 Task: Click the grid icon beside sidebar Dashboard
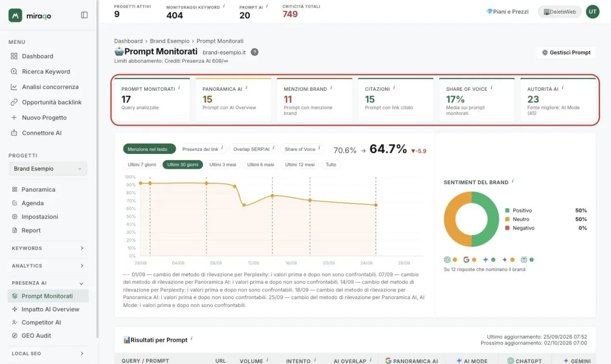[14, 56]
